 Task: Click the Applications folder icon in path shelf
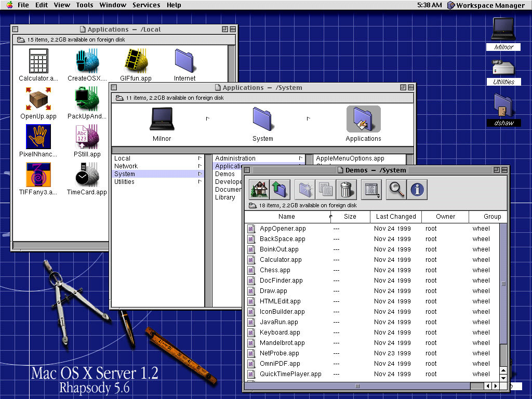(363, 119)
